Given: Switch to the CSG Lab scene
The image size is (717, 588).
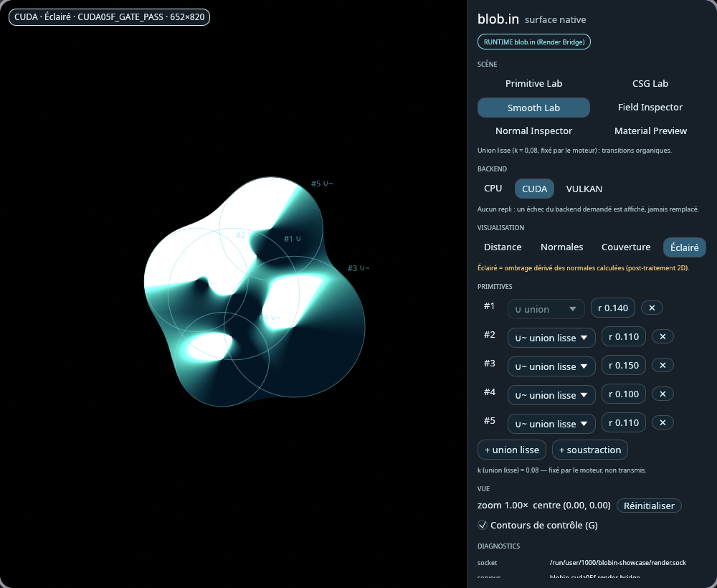Looking at the screenshot, I should [x=650, y=84].
